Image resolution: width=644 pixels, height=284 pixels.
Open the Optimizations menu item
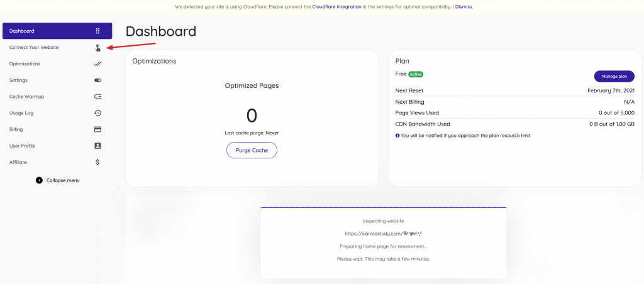point(25,64)
